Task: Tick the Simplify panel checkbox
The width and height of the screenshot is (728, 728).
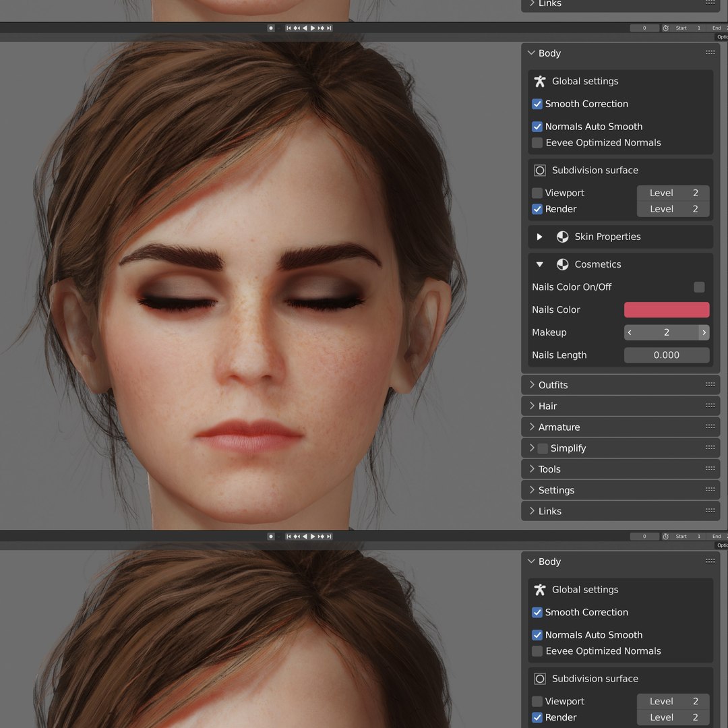Action: pos(543,448)
